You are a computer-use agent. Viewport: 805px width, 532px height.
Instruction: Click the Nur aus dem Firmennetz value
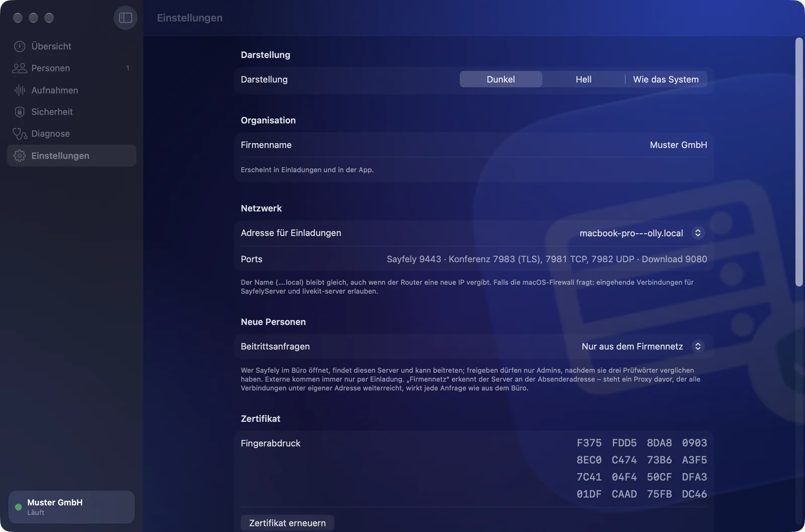tap(632, 346)
